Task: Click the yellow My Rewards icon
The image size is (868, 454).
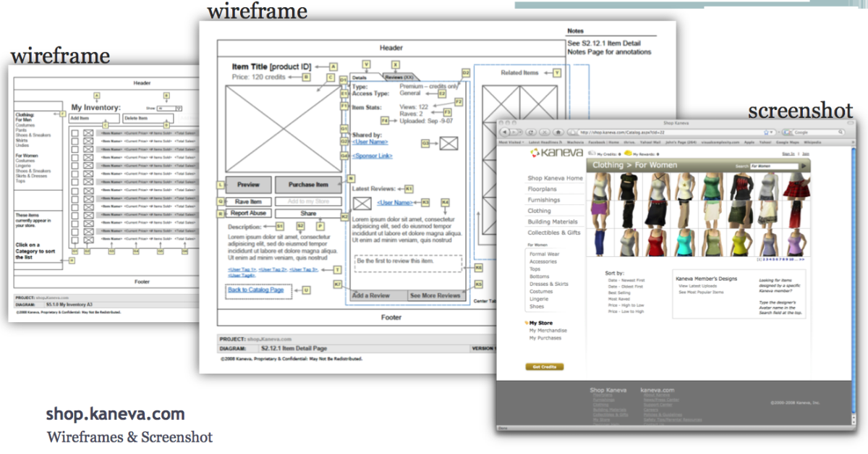Action: (x=628, y=153)
